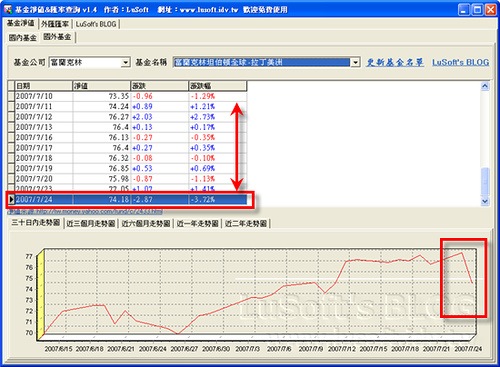Click the net value cell 73.35
This screenshot has width=500, height=367.
coord(101,96)
